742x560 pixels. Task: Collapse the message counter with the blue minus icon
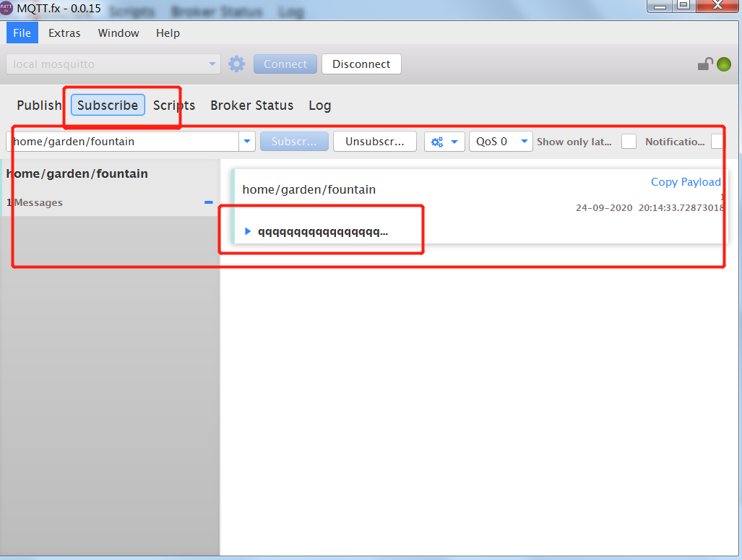click(208, 202)
